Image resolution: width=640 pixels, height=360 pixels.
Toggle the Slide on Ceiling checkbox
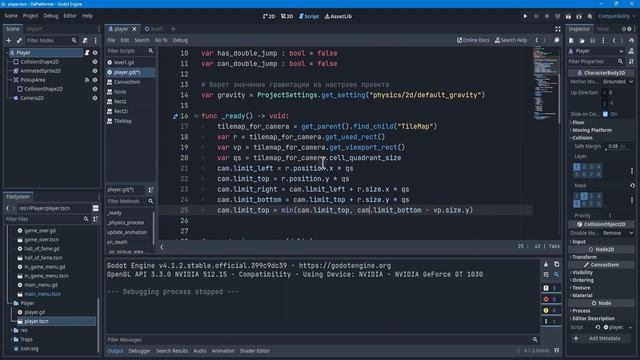coord(605,114)
